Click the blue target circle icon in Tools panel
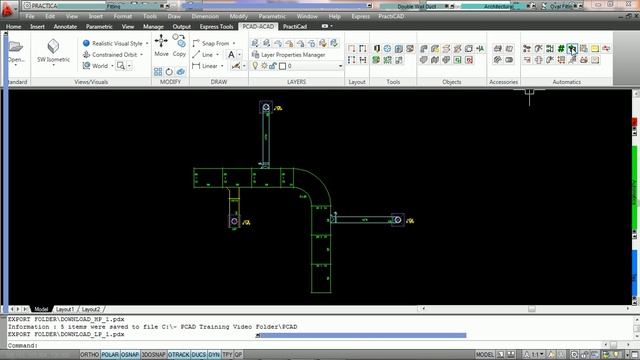Image resolution: width=640 pixels, height=360 pixels. point(387,49)
